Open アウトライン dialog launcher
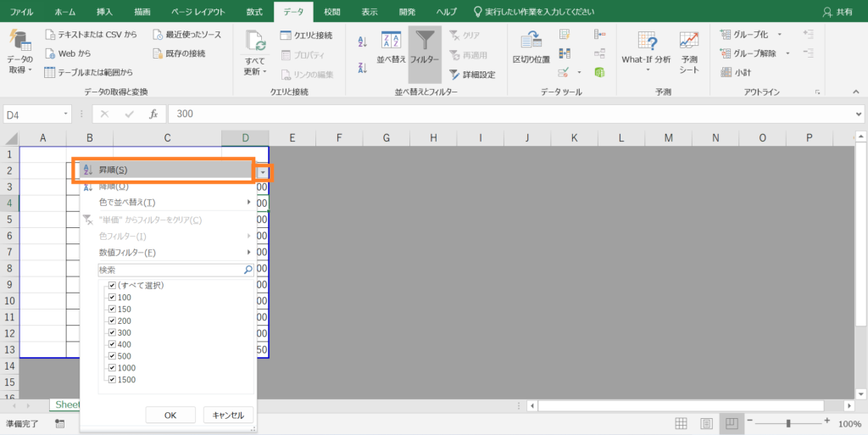The height and width of the screenshot is (435, 868). (817, 92)
